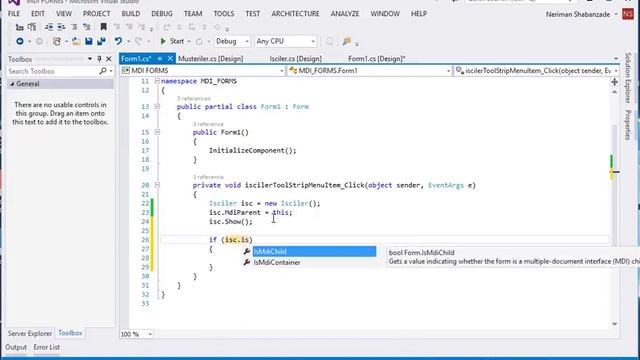Switch to the Form1.cs [Design] tab
Viewport: 640px width, 360px height.
(x=377, y=59)
